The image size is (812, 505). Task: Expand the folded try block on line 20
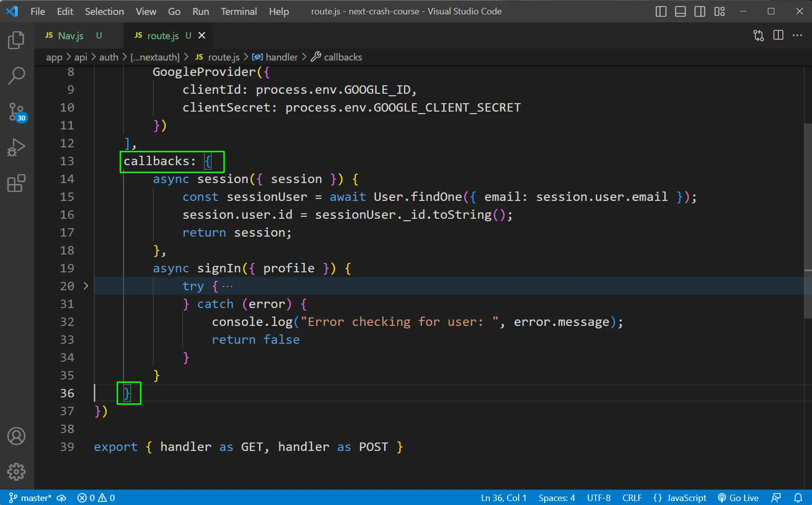86,286
